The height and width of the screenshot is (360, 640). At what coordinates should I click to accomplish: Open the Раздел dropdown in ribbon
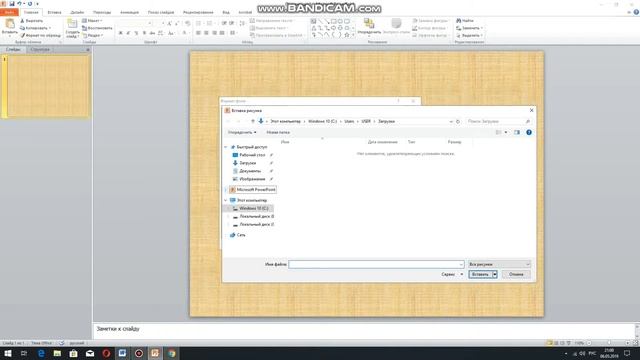pyautogui.click(x=93, y=36)
